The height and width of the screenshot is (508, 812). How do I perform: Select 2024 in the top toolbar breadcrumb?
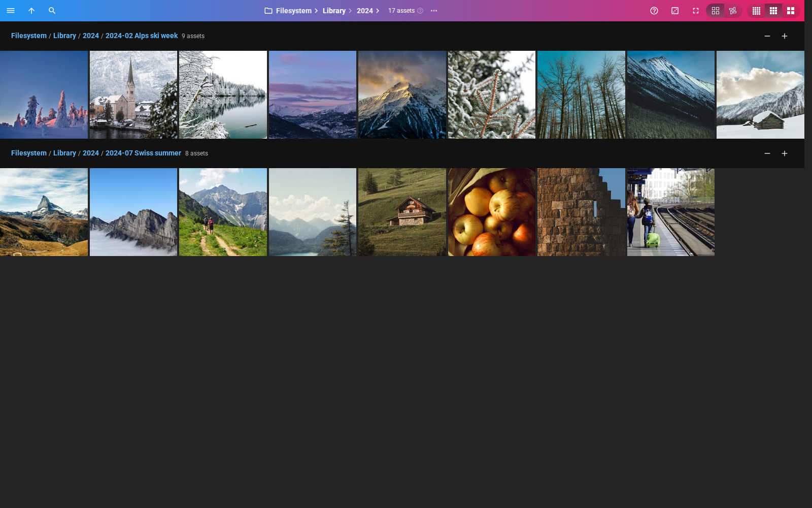(365, 11)
